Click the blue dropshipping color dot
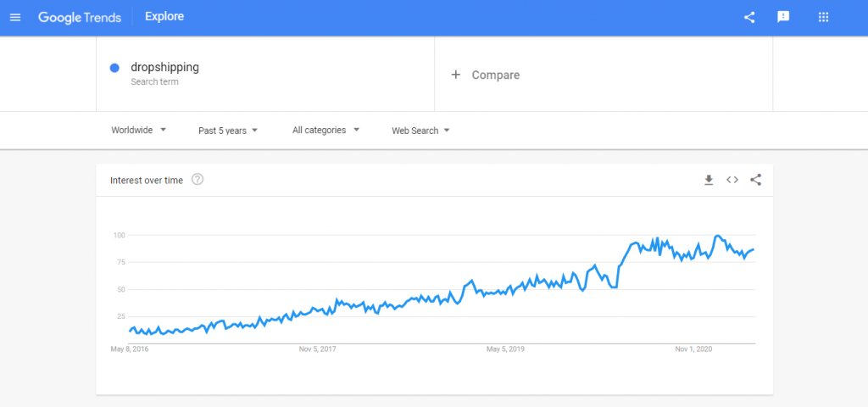Screen dimensions: 868x407 click(115, 68)
